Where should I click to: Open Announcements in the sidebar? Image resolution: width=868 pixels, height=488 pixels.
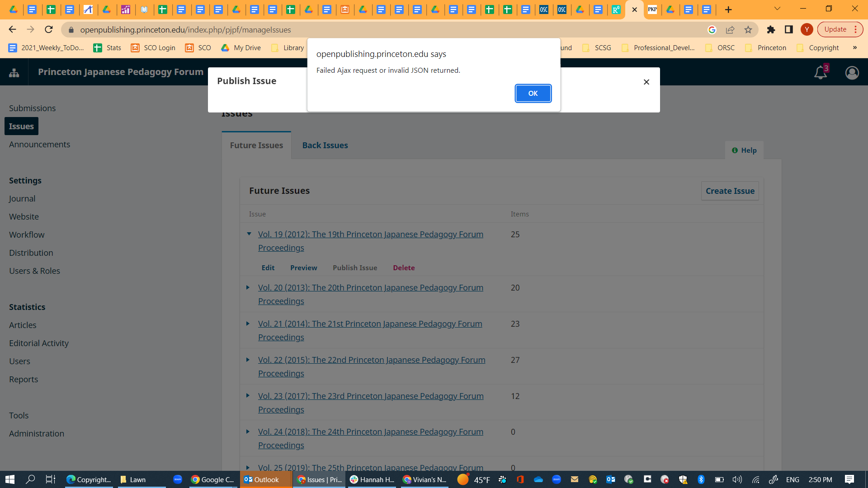[x=39, y=144]
